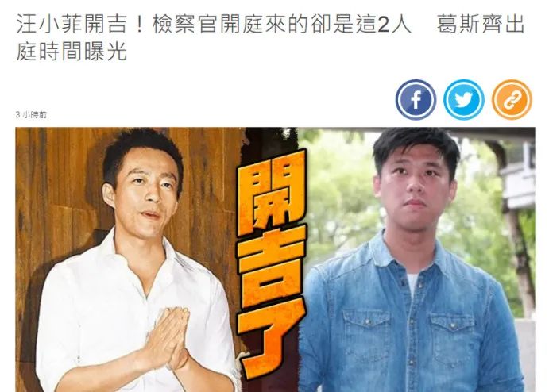Image resolution: width=549 pixels, height=392 pixels.
Task: Share the article on Twitter
Action: click(x=464, y=100)
